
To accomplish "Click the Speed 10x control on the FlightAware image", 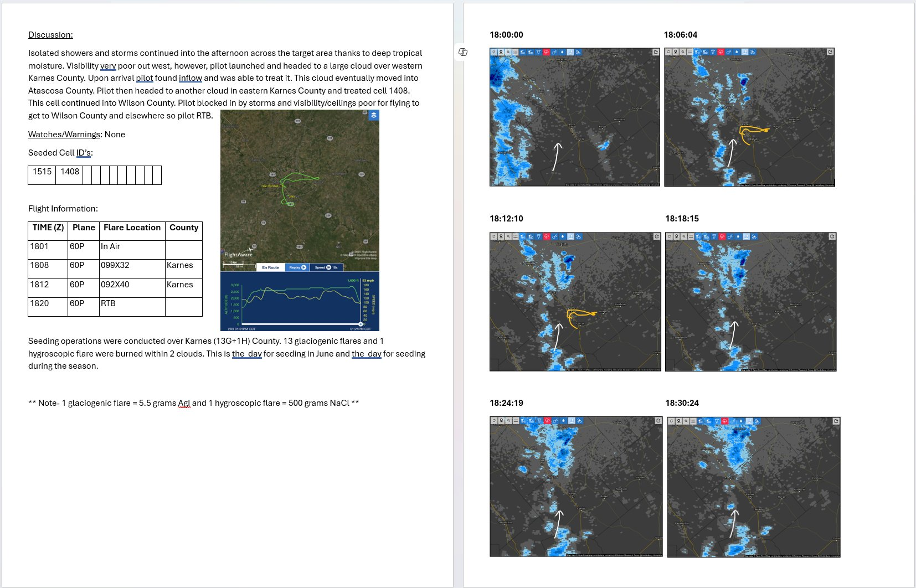I will click(x=326, y=267).
